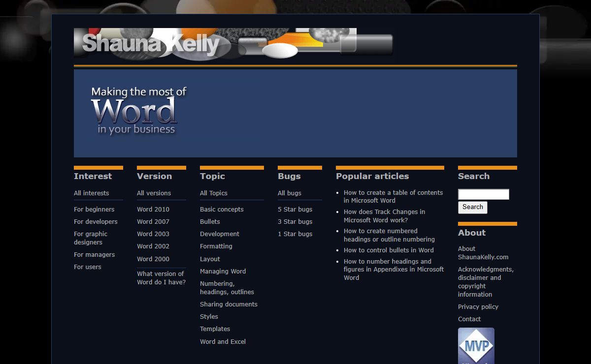Open 'What version of Word do I have?'
591x364 pixels.
pos(161,278)
